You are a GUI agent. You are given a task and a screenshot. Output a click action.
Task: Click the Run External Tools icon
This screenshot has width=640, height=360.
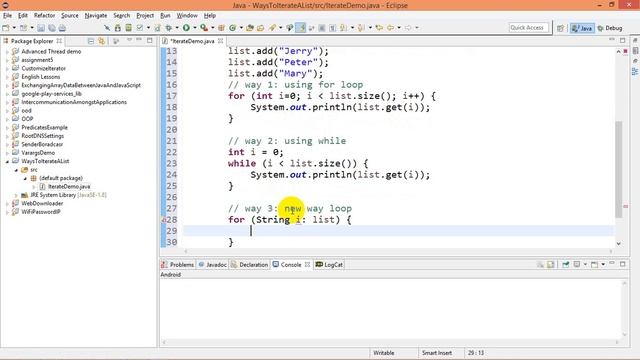pyautogui.click(x=204, y=28)
